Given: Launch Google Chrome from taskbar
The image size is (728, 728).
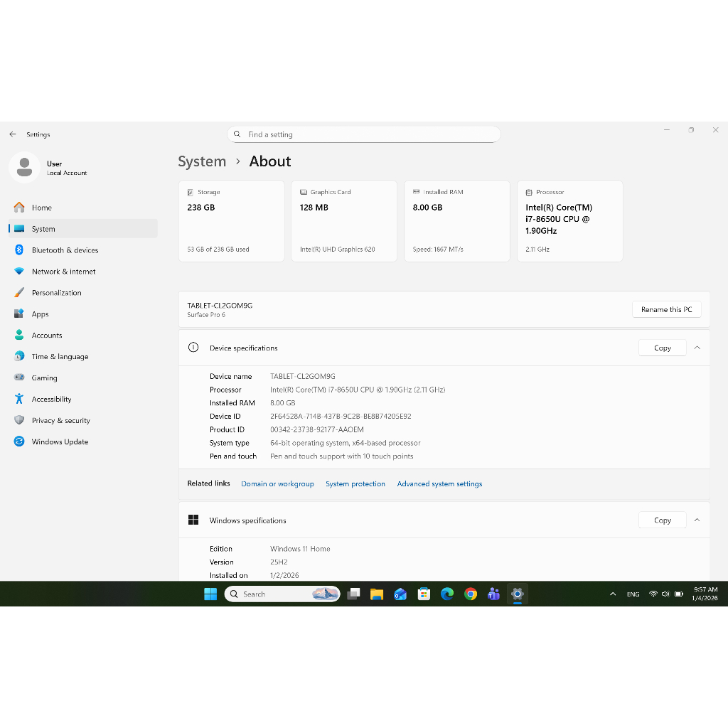Looking at the screenshot, I should pos(470,594).
